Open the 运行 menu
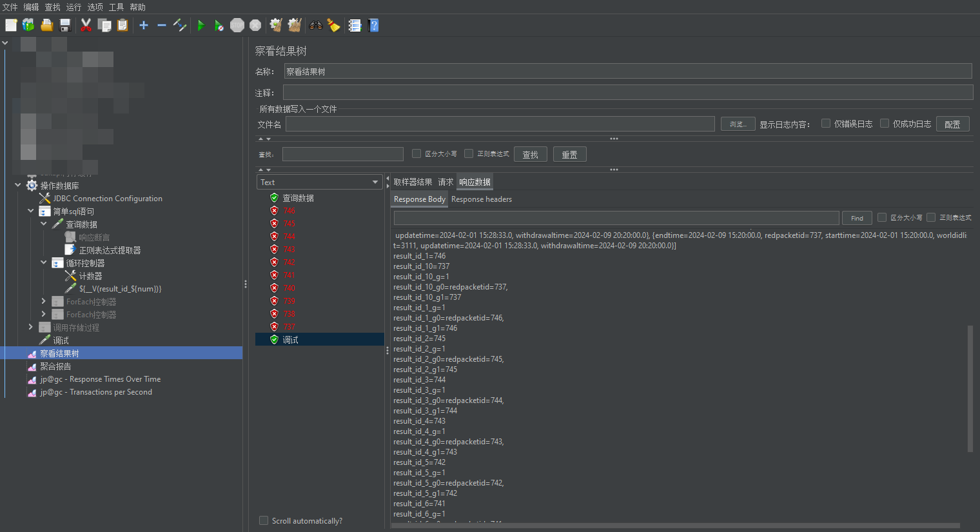This screenshot has width=980, height=532. [x=73, y=7]
